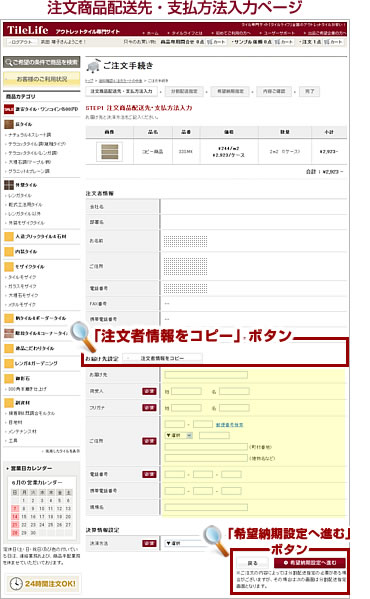Open the 外壁タイル category thumbnail icon

pyautogui.click(x=9, y=185)
